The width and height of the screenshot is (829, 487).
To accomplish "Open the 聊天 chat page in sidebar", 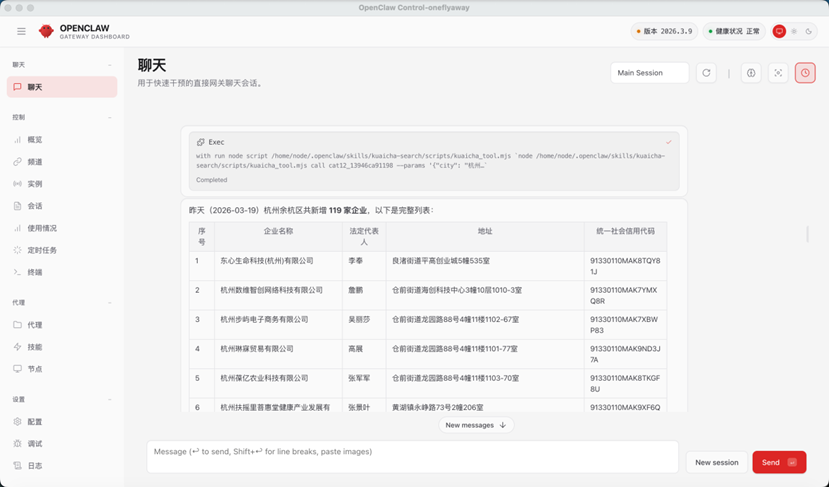I will [62, 87].
